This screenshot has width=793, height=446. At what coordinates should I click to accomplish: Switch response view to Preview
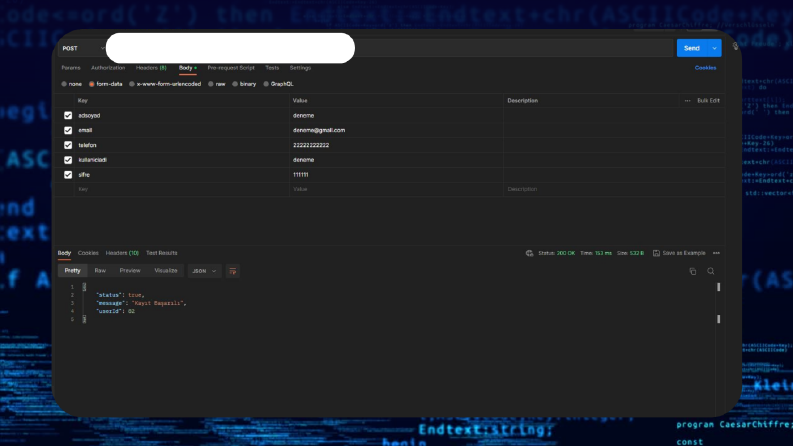[x=130, y=271]
